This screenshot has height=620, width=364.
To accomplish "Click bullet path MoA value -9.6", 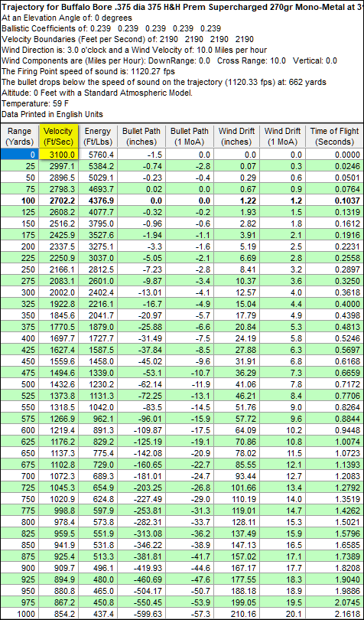I will pyautogui.click(x=190, y=361).
